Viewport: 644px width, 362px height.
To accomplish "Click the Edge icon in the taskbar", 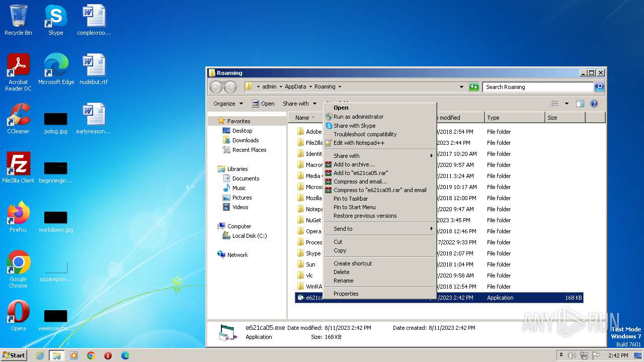I will [125, 355].
